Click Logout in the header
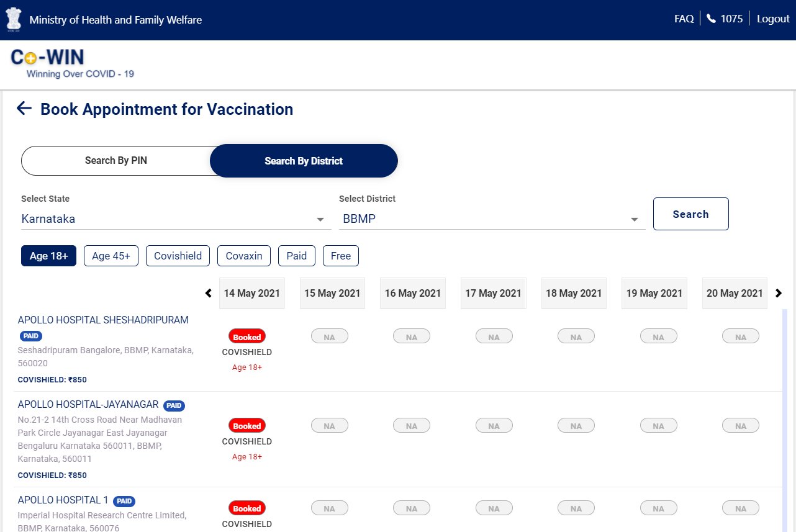This screenshot has width=796, height=532. 773,19
